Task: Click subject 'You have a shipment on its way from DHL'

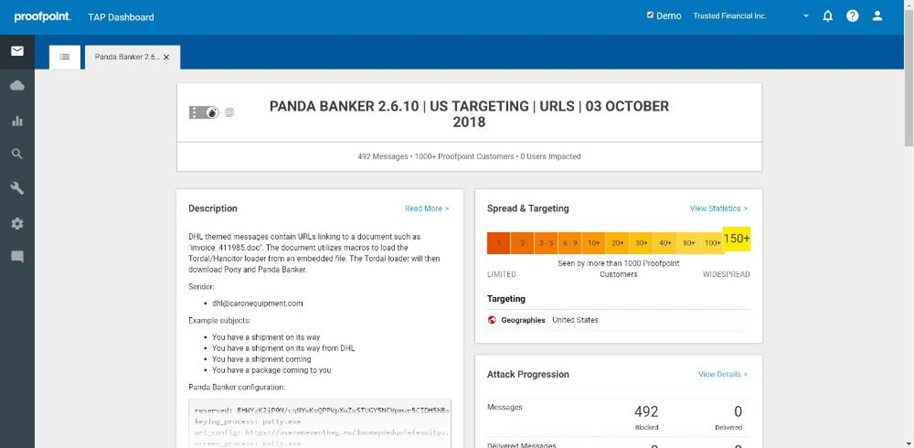Action: (x=283, y=348)
